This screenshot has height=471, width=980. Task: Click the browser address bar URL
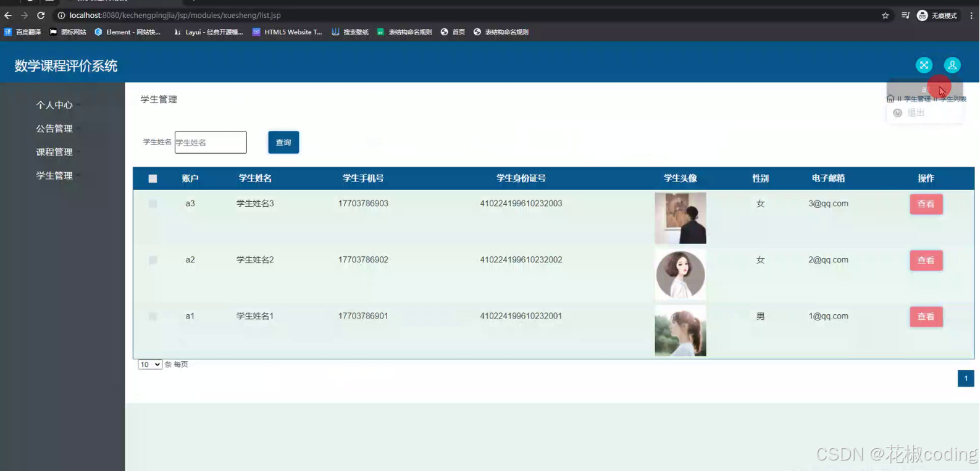[175, 15]
